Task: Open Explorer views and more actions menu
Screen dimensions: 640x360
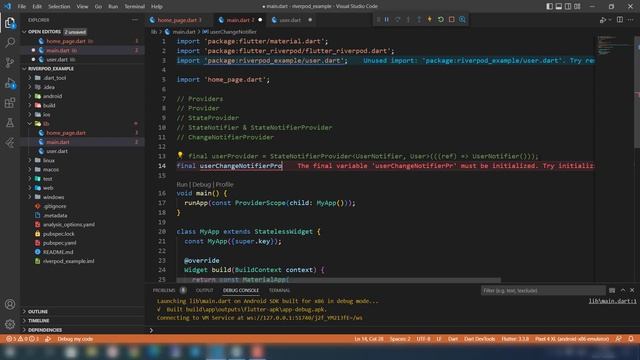Action: pyautogui.click(x=135, y=20)
